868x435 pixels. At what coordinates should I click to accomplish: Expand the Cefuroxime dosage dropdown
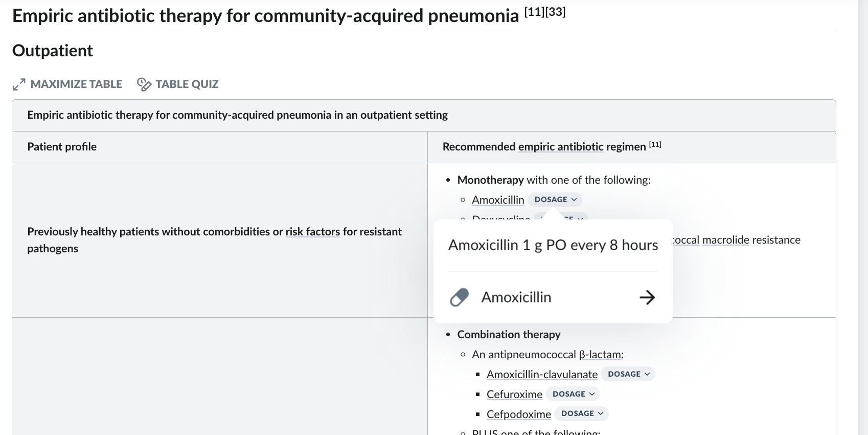click(573, 394)
